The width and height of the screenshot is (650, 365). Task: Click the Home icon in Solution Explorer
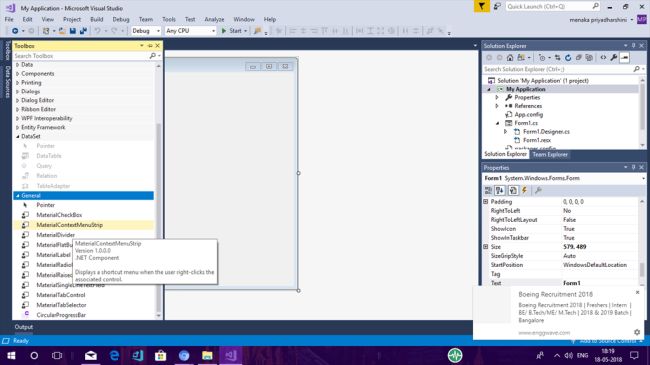[510, 58]
